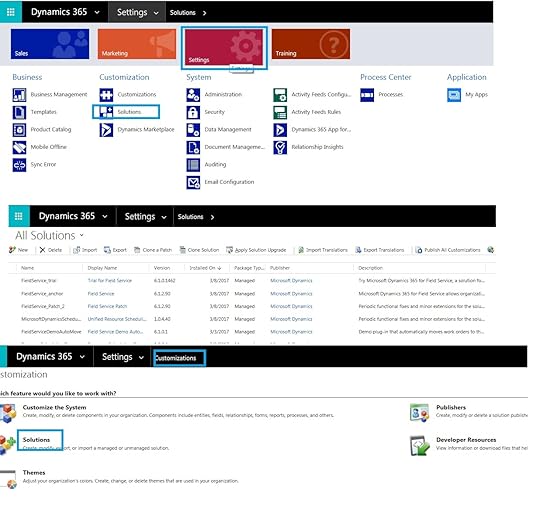
Task: Click Export Translations
Action: click(380, 250)
